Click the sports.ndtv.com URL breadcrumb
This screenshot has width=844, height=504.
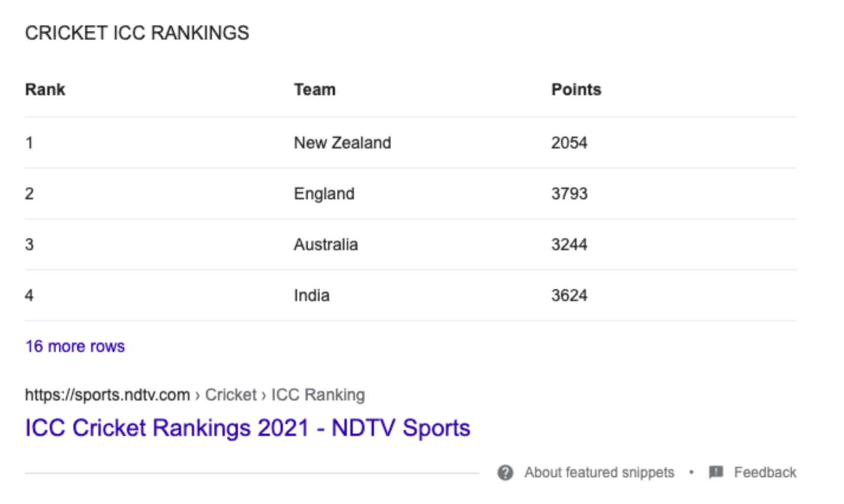click(x=107, y=395)
